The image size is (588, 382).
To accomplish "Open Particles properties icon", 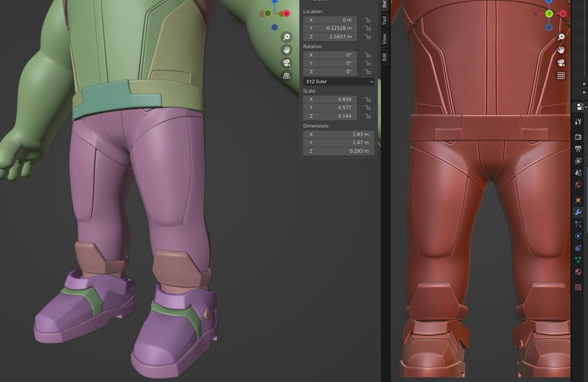I will tap(578, 224).
